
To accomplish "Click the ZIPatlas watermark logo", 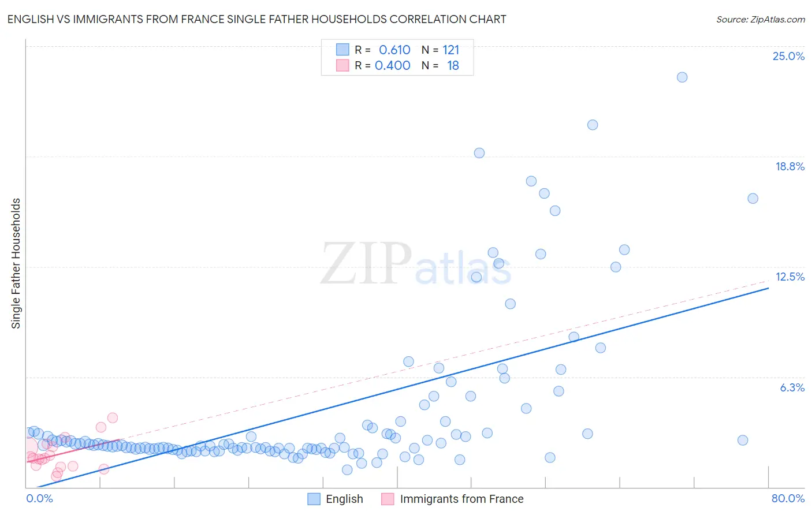I will [416, 264].
